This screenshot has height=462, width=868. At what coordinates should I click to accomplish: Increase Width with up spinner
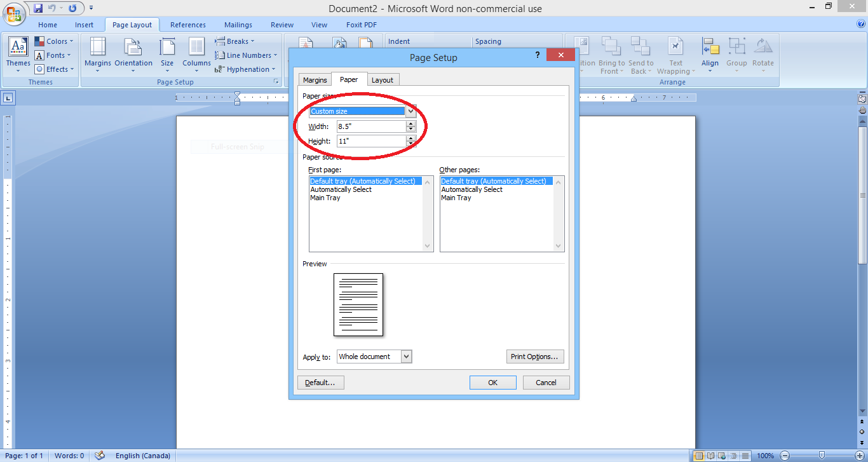click(x=410, y=123)
